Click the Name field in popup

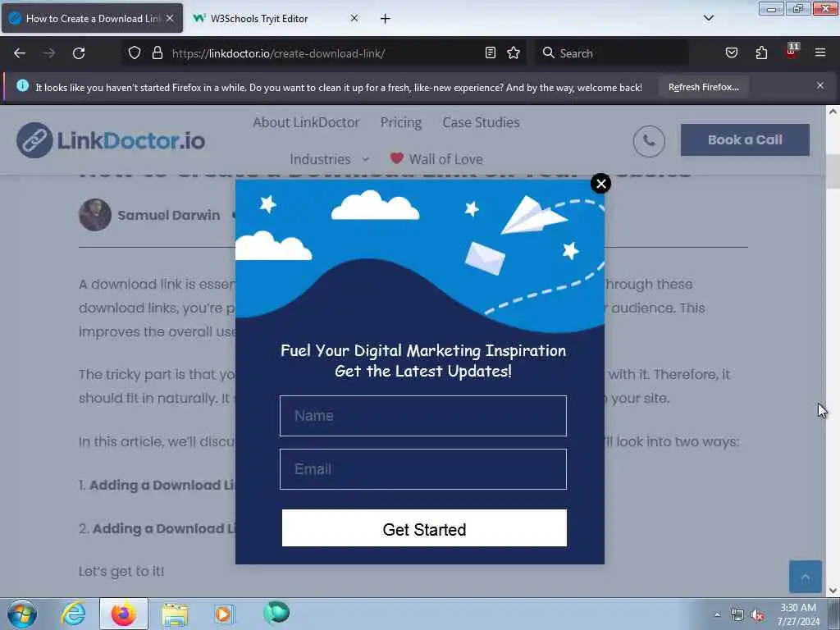pyautogui.click(x=422, y=416)
